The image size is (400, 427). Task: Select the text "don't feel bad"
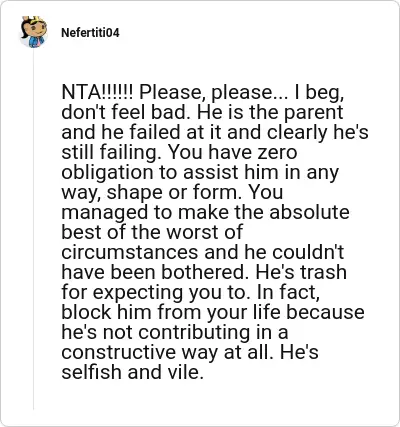point(126,112)
